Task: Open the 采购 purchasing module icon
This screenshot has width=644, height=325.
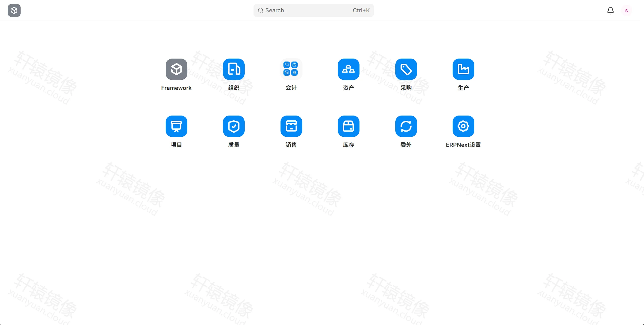Action: click(x=406, y=69)
